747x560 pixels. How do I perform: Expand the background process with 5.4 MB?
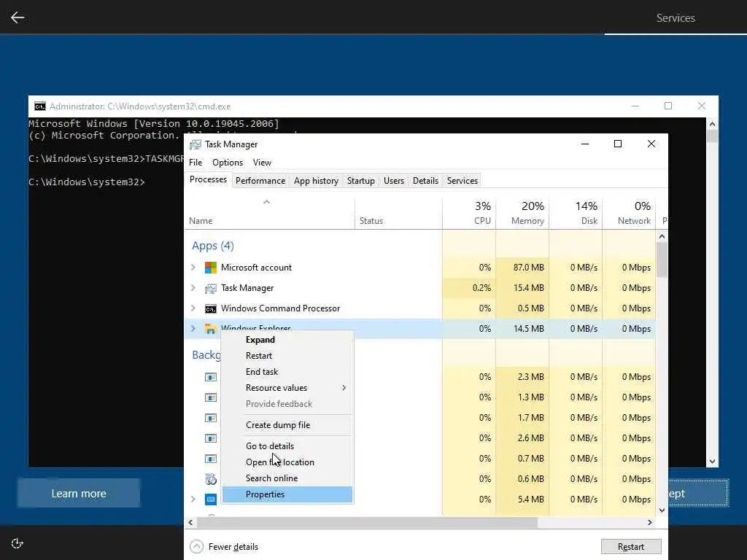(x=193, y=499)
